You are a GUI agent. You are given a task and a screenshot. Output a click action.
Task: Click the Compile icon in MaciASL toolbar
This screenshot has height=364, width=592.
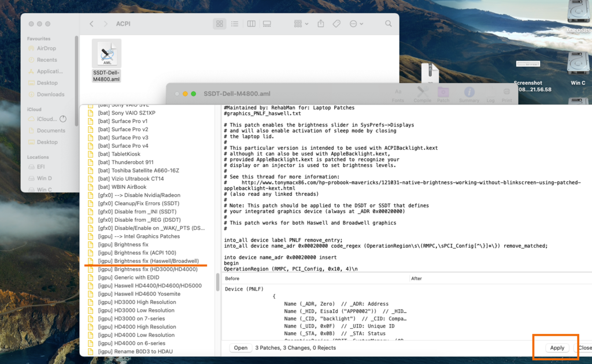[x=422, y=94]
